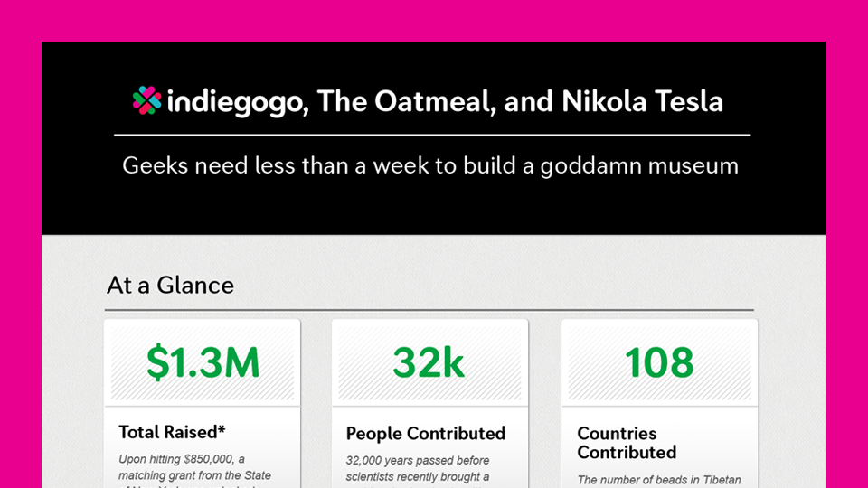Select the green 32k statistic
Viewport: 868px width, 488px height.
click(429, 362)
